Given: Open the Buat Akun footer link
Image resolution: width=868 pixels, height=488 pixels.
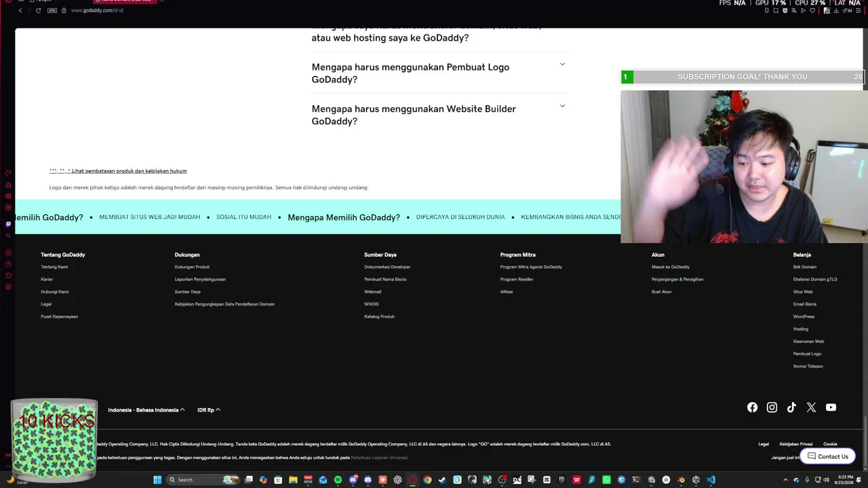Looking at the screenshot, I should 662,292.
